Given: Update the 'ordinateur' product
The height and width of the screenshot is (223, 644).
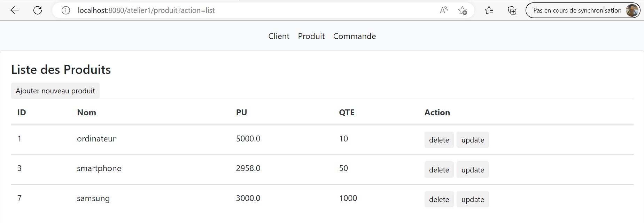Looking at the screenshot, I should coord(473,140).
